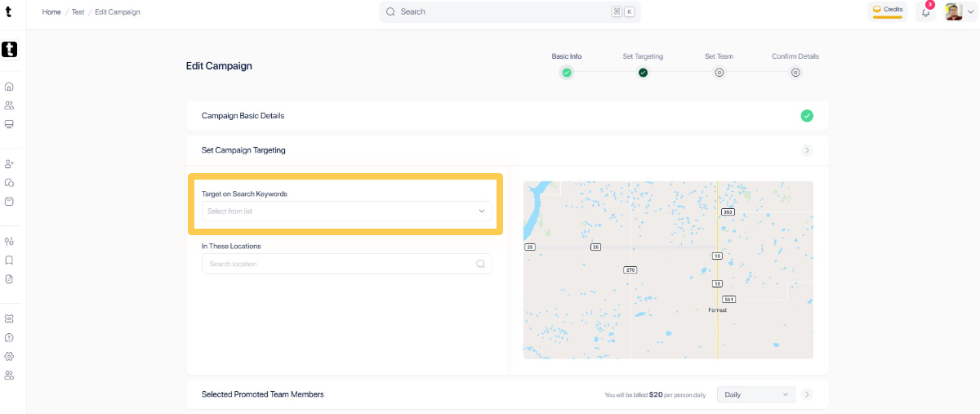
Task: Open the calendar icon in sidebar
Action: 9,201
